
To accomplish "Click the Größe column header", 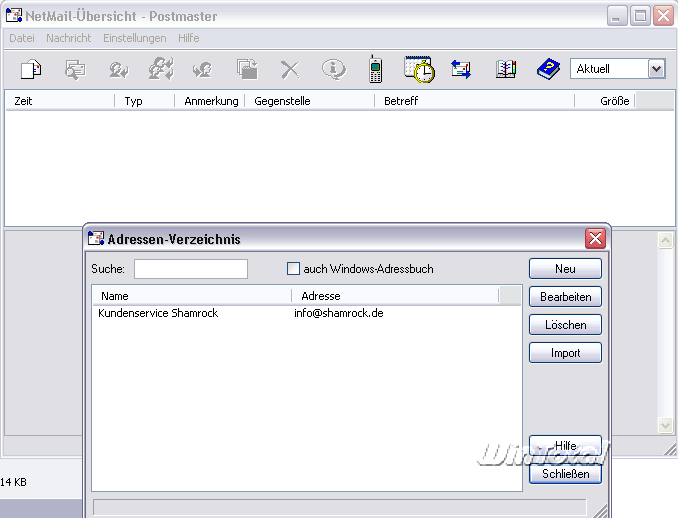I will (605, 101).
